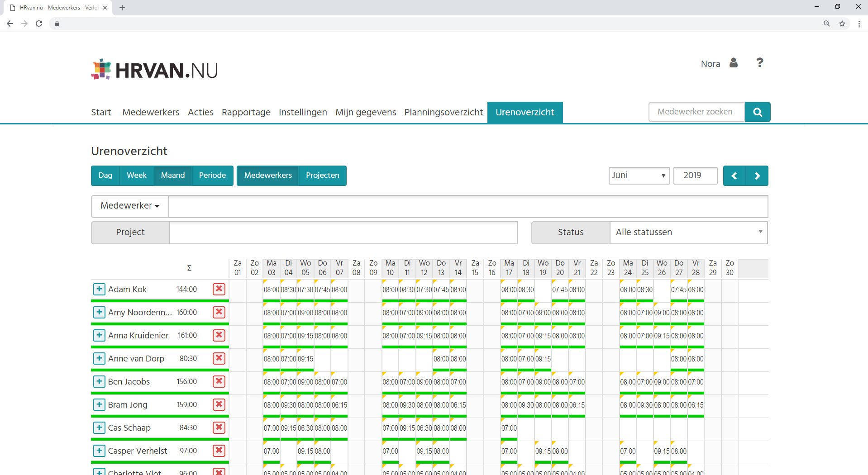Open Instellingen navigation item
Image resolution: width=868 pixels, height=475 pixels.
pyautogui.click(x=303, y=112)
